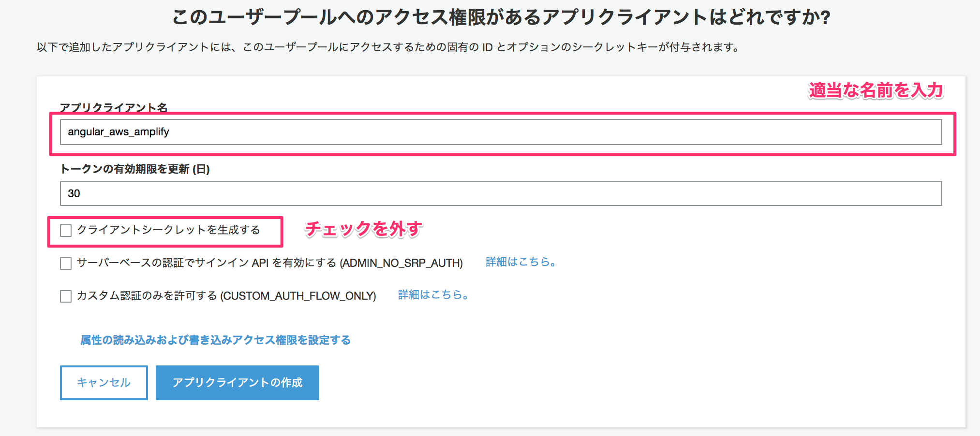Cancel the app client creation
The height and width of the screenshot is (436, 980).
pyautogui.click(x=104, y=382)
